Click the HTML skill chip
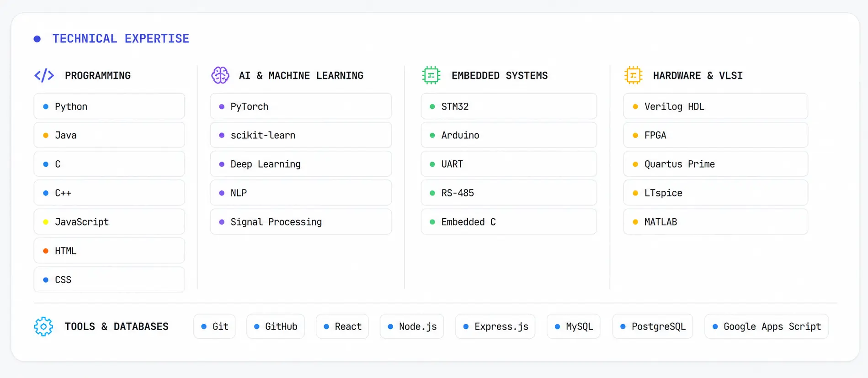The width and height of the screenshot is (868, 378). pyautogui.click(x=109, y=251)
